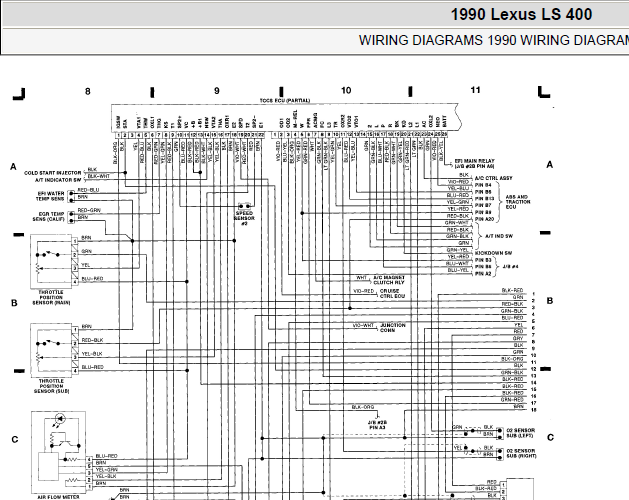This screenshot has width=629, height=500.
Task: Click the "1990 Lexus LS 400" title
Action: (521, 14)
